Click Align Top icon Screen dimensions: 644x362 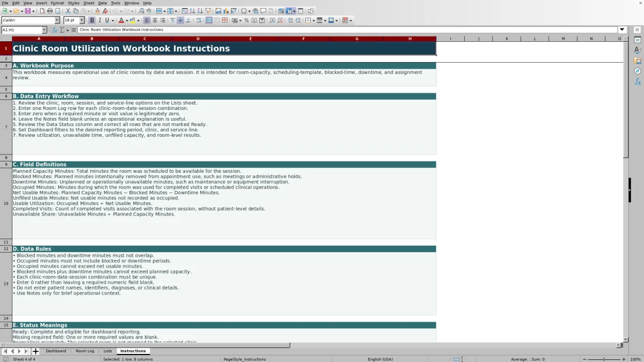point(173,20)
